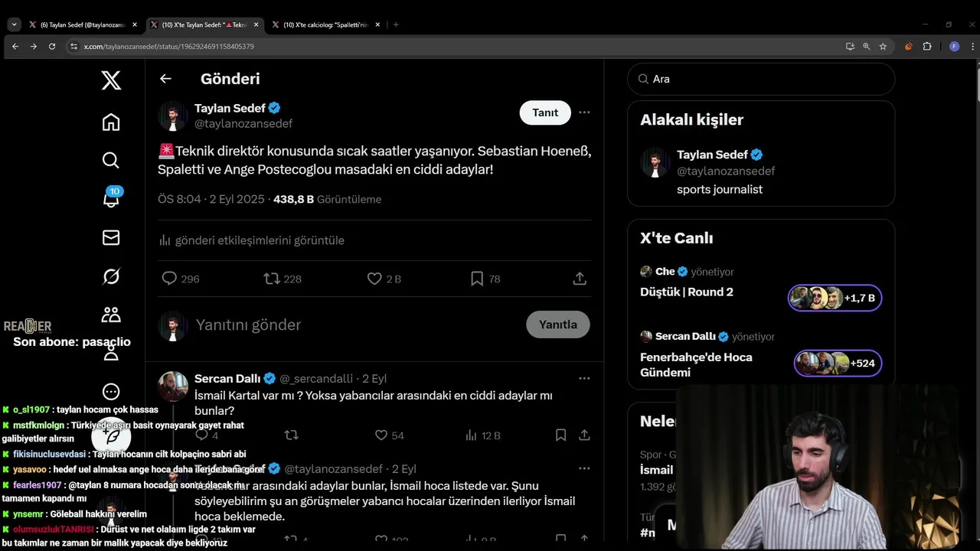Click "438,8 B Görüntüleme" view count
Viewport: 980px width, 551px height.
pos(327,199)
